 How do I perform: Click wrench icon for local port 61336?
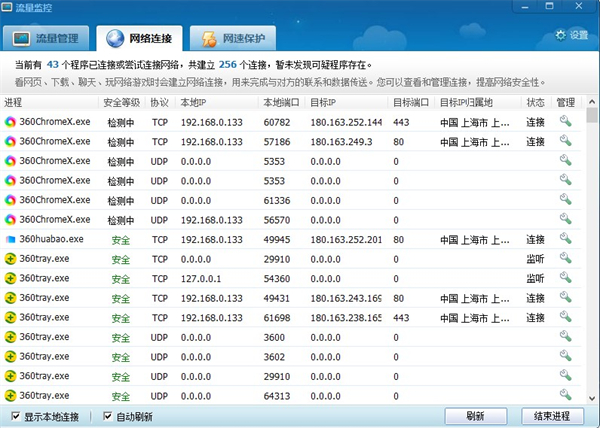point(565,200)
